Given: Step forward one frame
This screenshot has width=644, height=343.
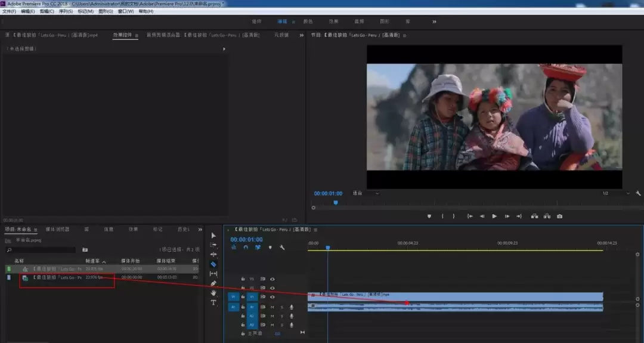Looking at the screenshot, I should 507,216.
